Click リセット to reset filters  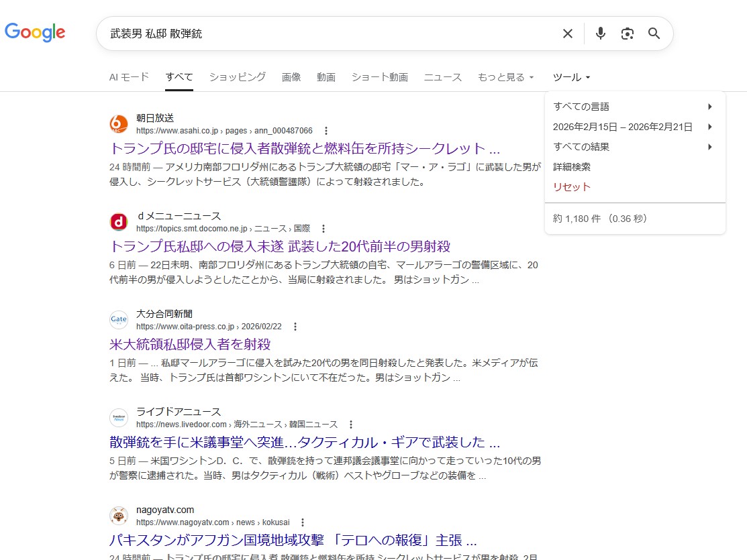tap(572, 187)
